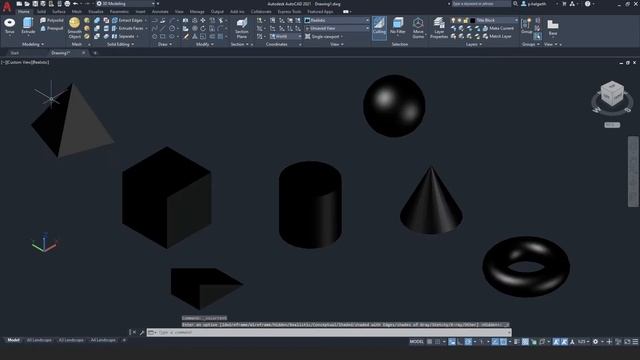Click the Move Gizmo tool

(x=418, y=28)
